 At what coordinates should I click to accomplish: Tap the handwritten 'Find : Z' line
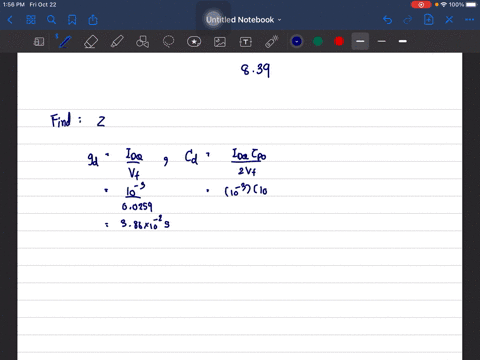tap(78, 120)
